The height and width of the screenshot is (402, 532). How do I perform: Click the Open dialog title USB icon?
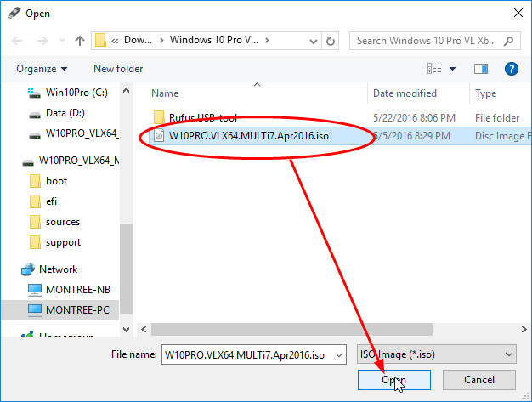coord(14,14)
